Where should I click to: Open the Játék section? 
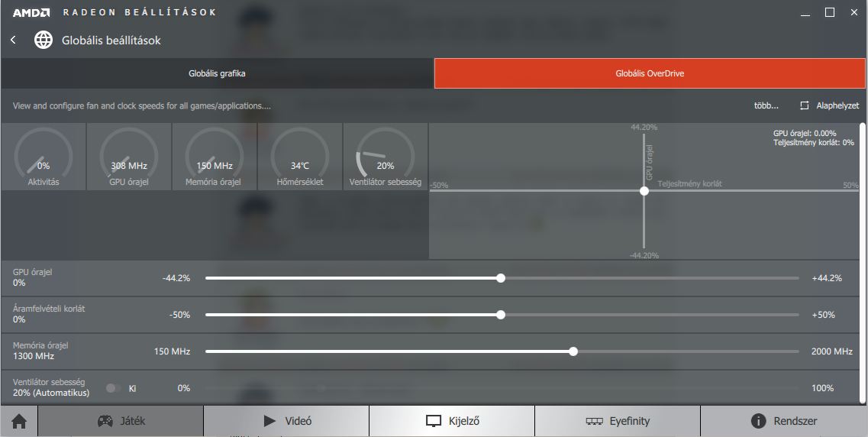(121, 421)
